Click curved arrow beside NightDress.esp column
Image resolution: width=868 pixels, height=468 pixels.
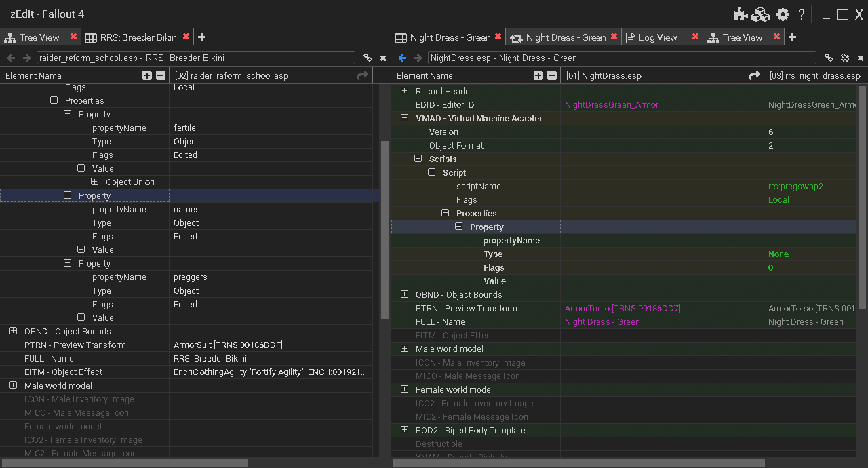point(754,75)
